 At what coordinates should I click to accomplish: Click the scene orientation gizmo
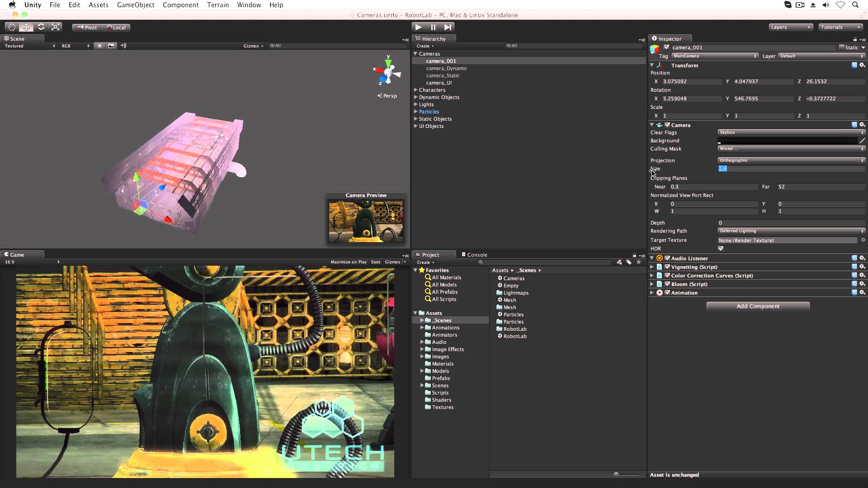[388, 71]
